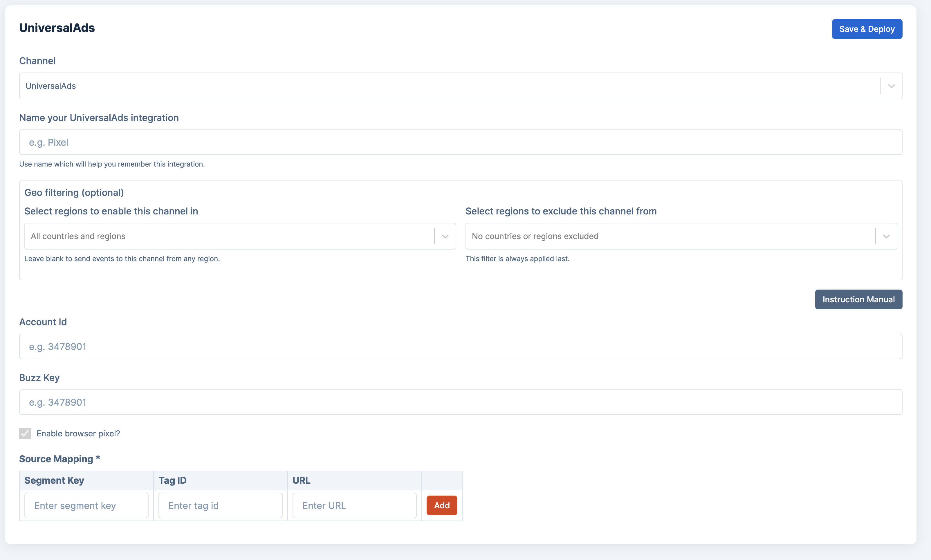Focus the integration name field
Viewport: 931px width, 560px height.
tap(460, 142)
